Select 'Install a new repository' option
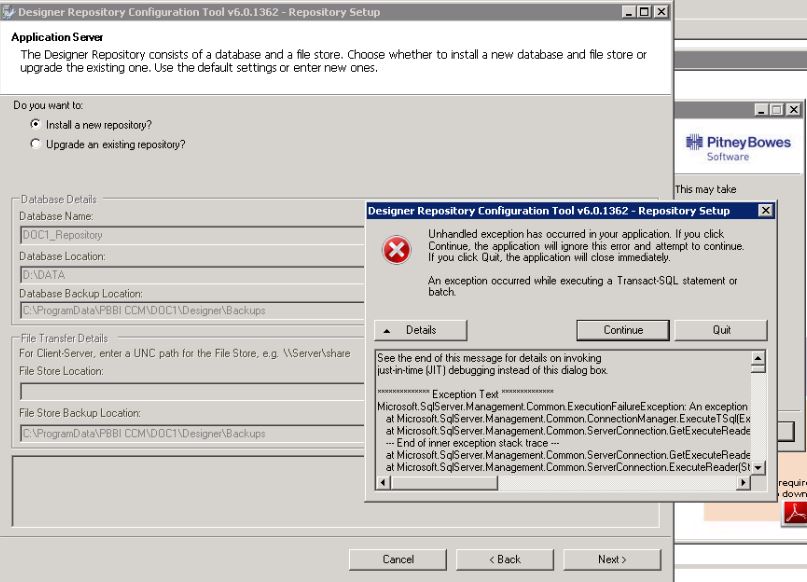Viewport: 807px width, 582px height. (37, 125)
